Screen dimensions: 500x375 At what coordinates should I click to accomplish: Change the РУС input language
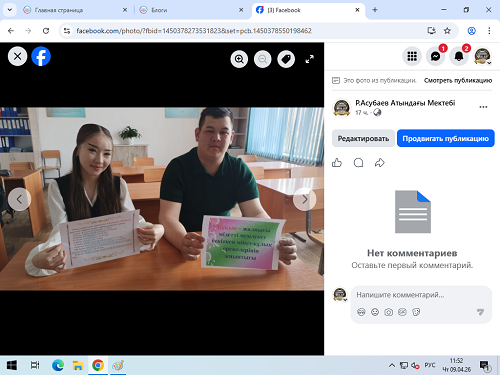click(x=430, y=365)
